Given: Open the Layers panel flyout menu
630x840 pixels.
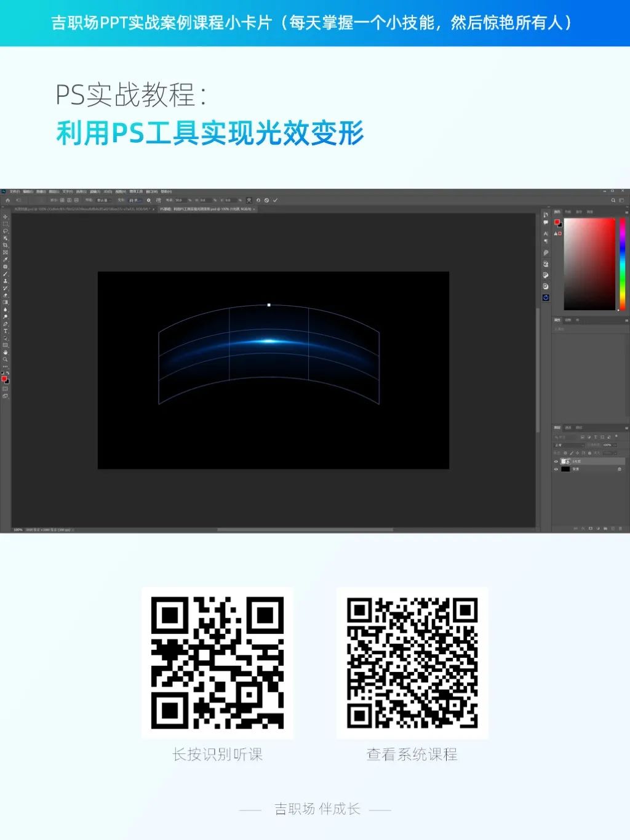Looking at the screenshot, I should click(x=627, y=428).
